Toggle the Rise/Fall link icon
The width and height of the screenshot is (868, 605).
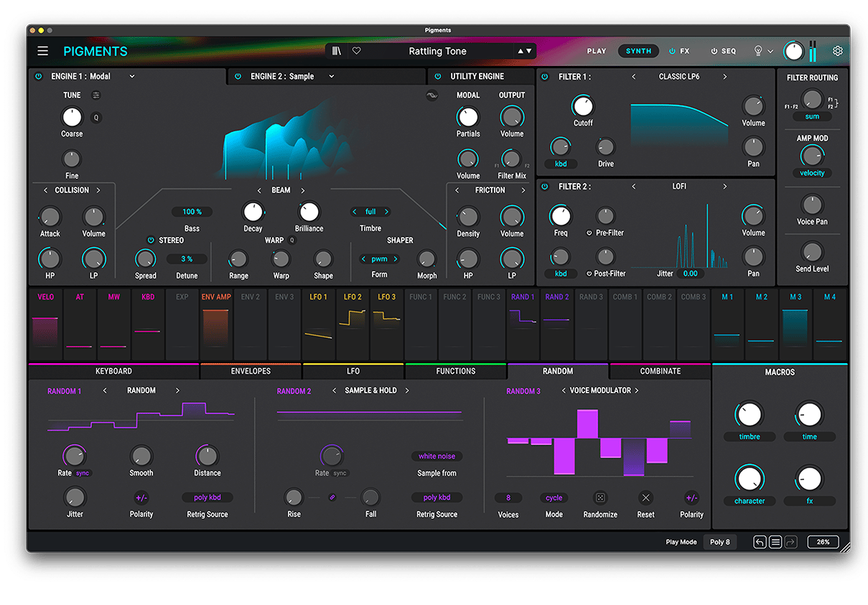(x=332, y=497)
